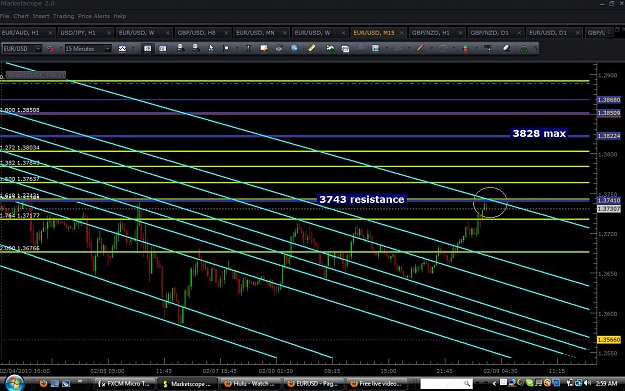Click the 1.38224 price axis label

coord(609,136)
